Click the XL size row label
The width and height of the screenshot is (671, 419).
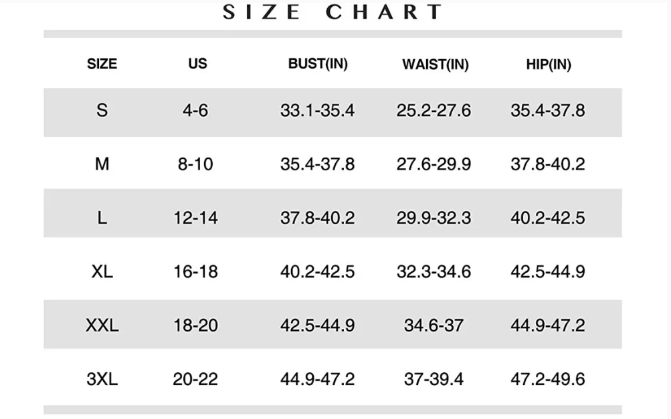tap(102, 272)
